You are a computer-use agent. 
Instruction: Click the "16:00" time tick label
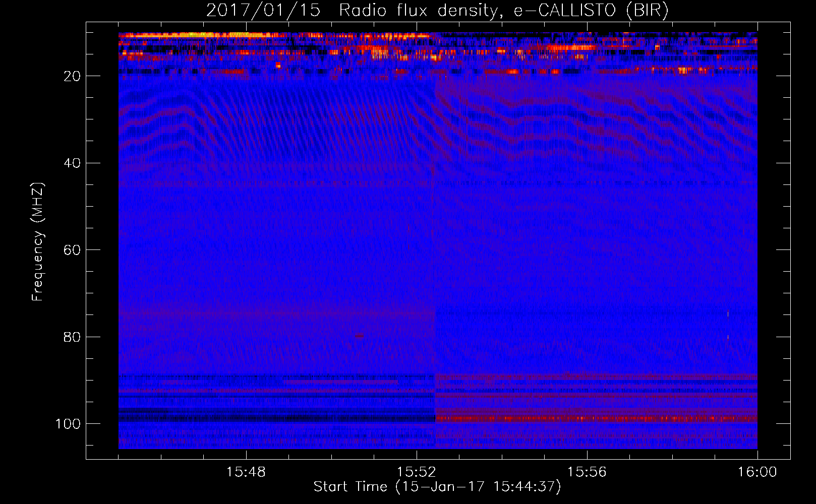[757, 472]
